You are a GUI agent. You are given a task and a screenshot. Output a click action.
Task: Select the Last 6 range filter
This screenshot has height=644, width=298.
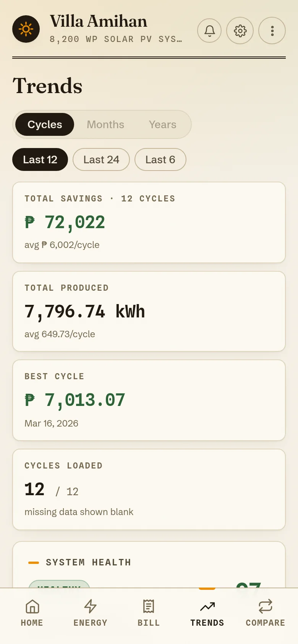(160, 159)
